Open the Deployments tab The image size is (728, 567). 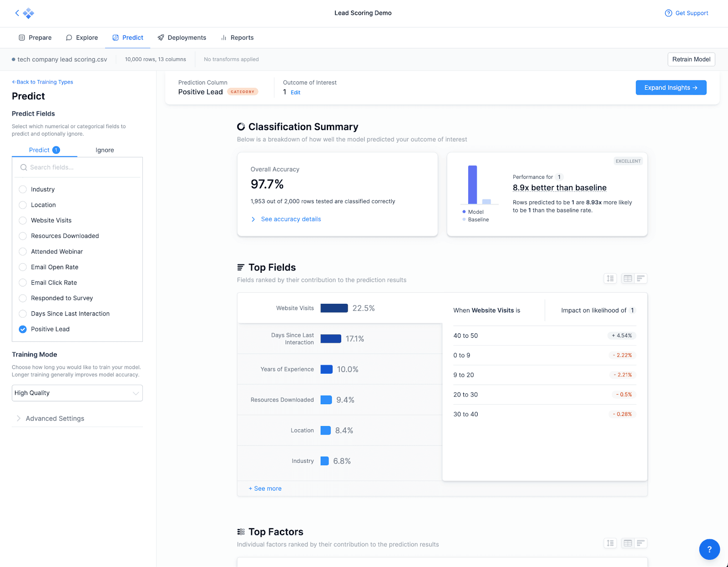[x=182, y=38]
